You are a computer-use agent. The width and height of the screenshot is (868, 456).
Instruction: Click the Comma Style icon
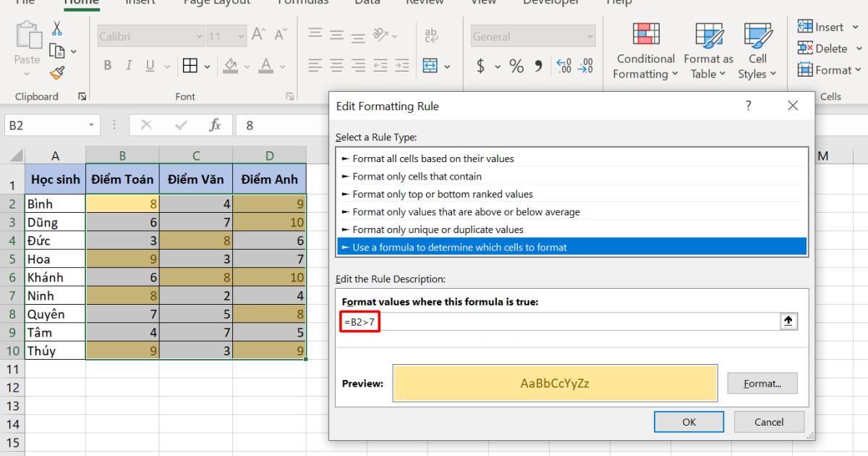pos(537,66)
